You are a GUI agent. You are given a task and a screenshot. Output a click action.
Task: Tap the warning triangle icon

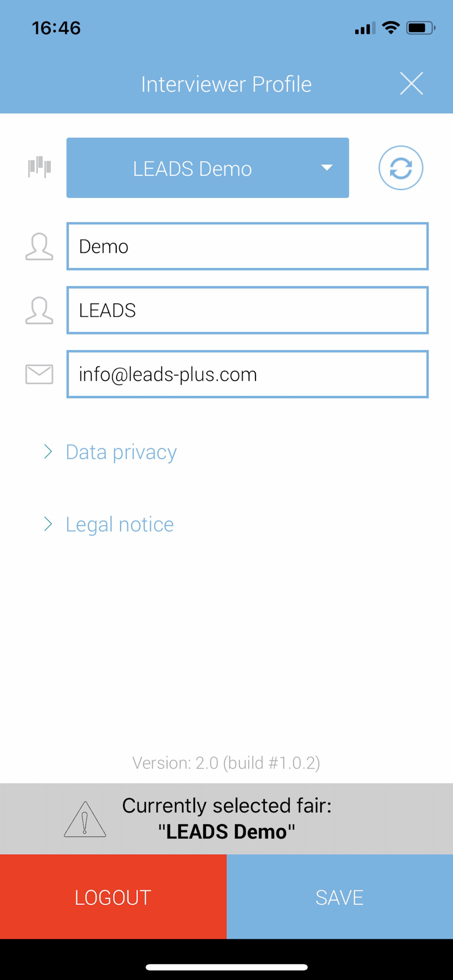85,819
